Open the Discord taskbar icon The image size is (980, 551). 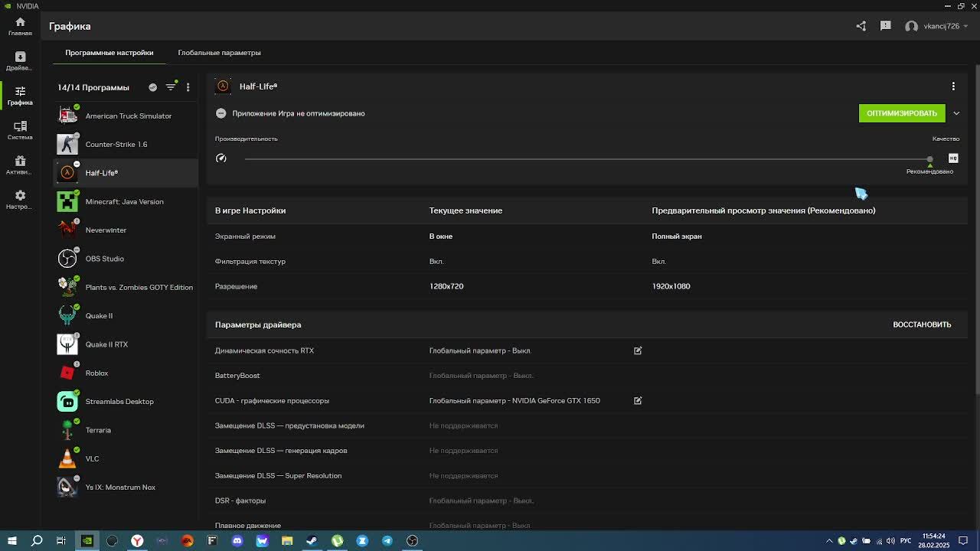pyautogui.click(x=237, y=541)
